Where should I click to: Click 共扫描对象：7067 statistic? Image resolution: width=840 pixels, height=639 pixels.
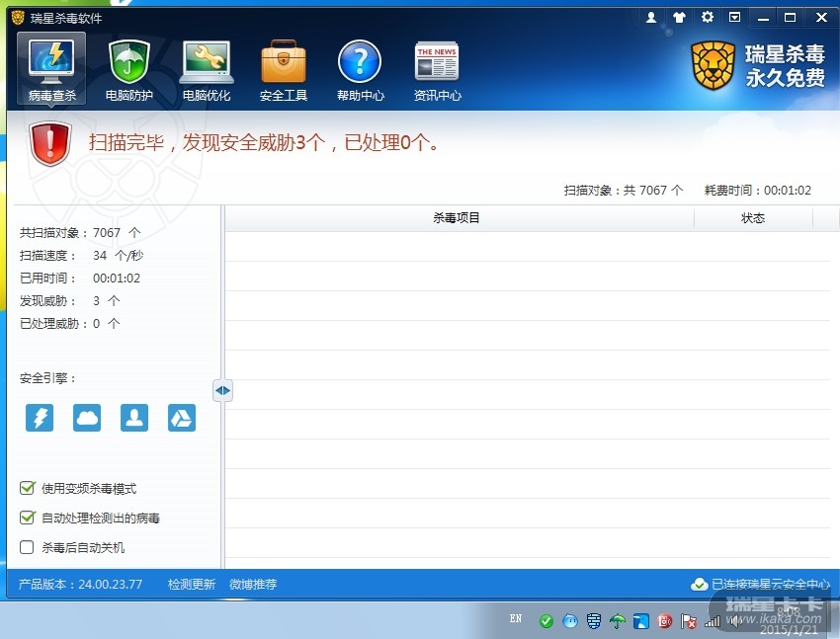[80, 233]
